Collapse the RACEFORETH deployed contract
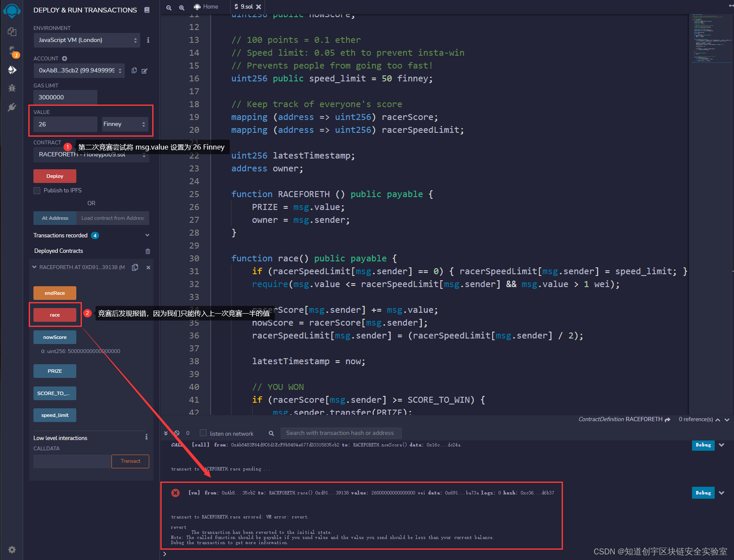Image resolution: width=734 pixels, height=560 pixels. coord(34,267)
